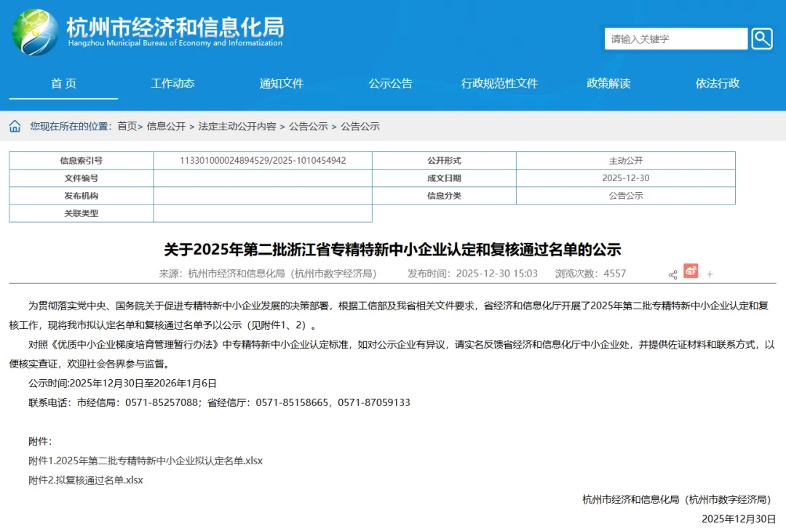Click the magnifier search button
Screen dimensions: 786x532
point(762,39)
